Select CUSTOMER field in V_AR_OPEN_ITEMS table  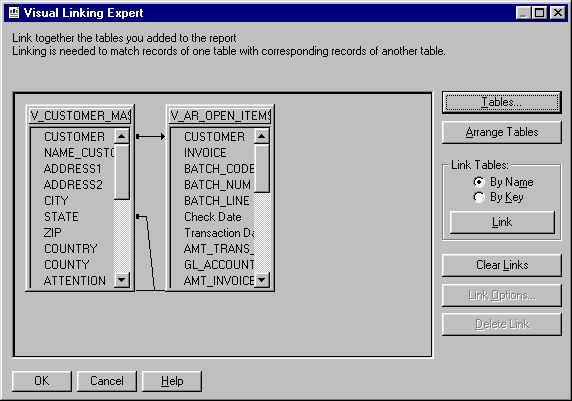[214, 136]
